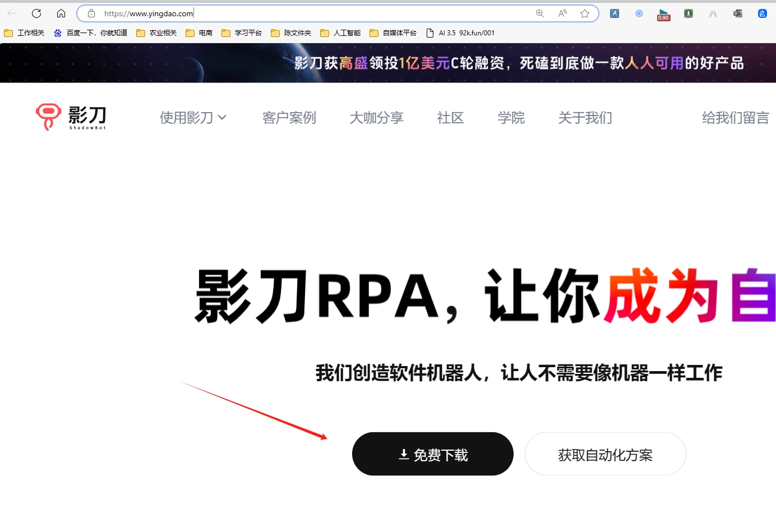
Task: Open the 农业相关 bookmark folder
Action: pyautogui.click(x=156, y=33)
